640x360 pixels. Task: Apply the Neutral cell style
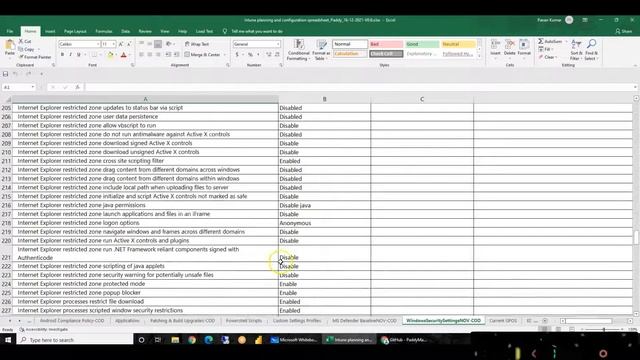pos(458,44)
